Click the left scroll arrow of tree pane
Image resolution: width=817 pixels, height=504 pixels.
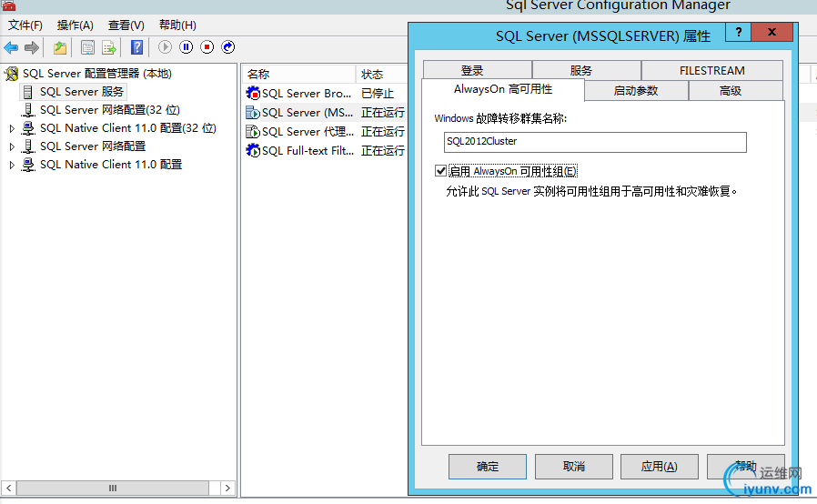click(9, 488)
